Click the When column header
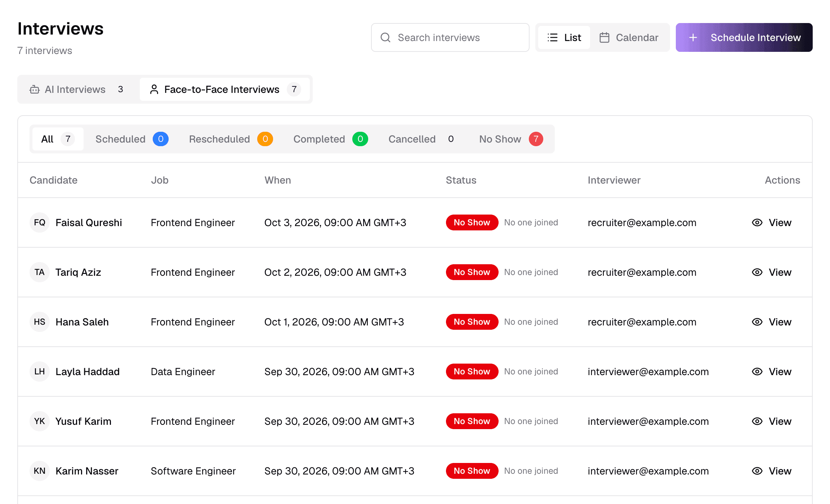The image size is (830, 504). pos(278,180)
